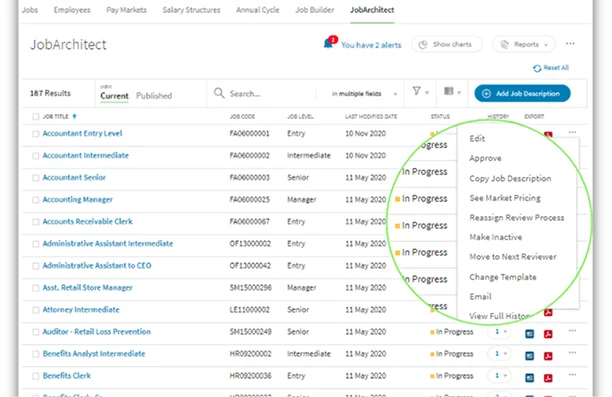Open 'You have 2 alerts' link
Image resolution: width=612 pixels, height=397 pixels.
[371, 45]
